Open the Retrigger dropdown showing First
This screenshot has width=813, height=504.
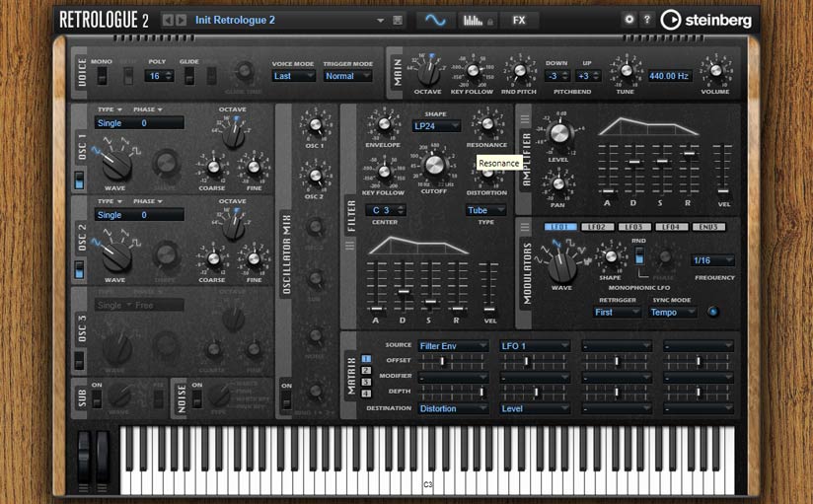coord(617,312)
